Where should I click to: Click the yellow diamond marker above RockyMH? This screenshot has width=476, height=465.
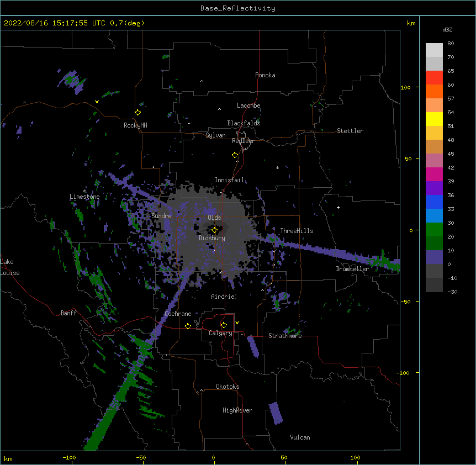[137, 113]
